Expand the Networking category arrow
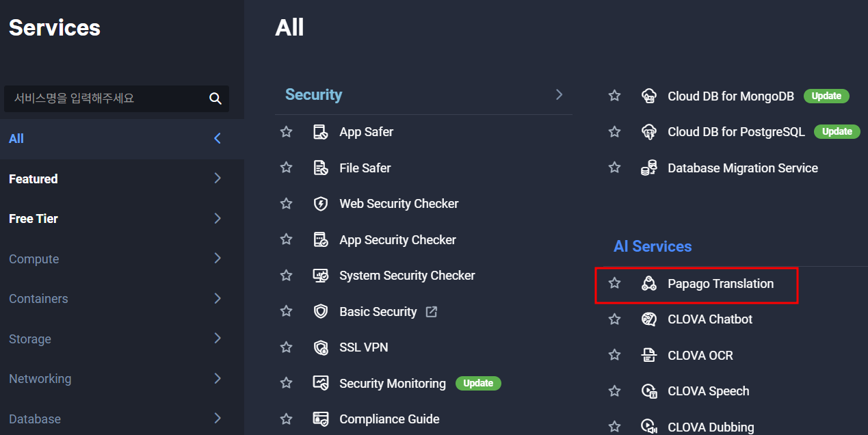The width and height of the screenshot is (868, 435). tap(218, 378)
